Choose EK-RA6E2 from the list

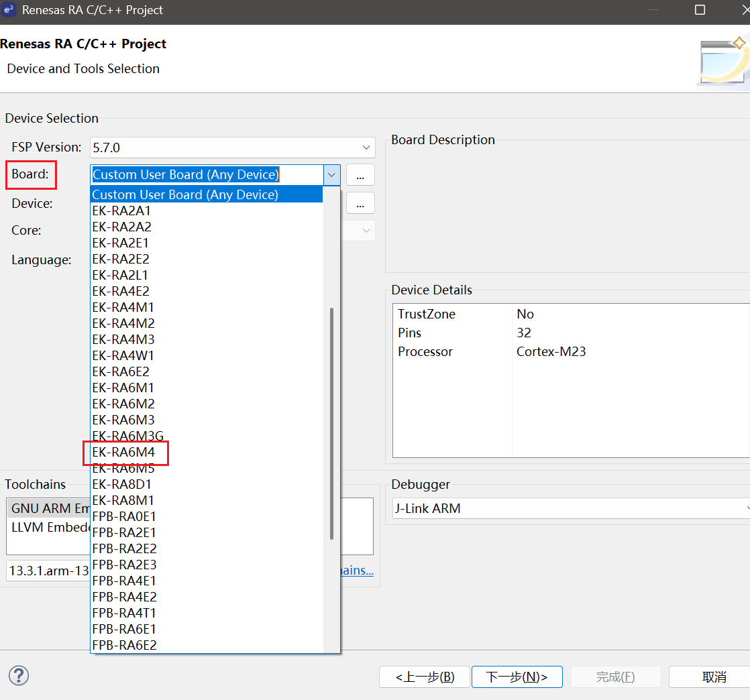207,372
